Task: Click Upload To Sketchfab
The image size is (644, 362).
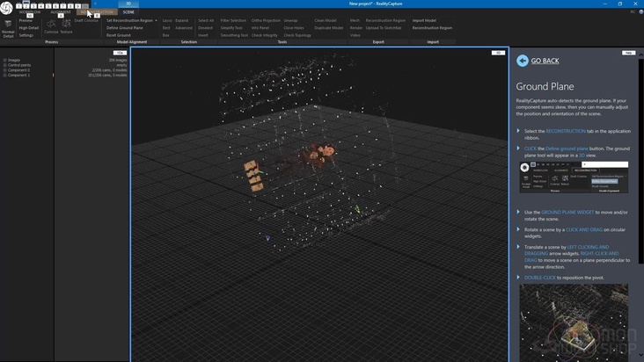Action: [x=384, y=28]
